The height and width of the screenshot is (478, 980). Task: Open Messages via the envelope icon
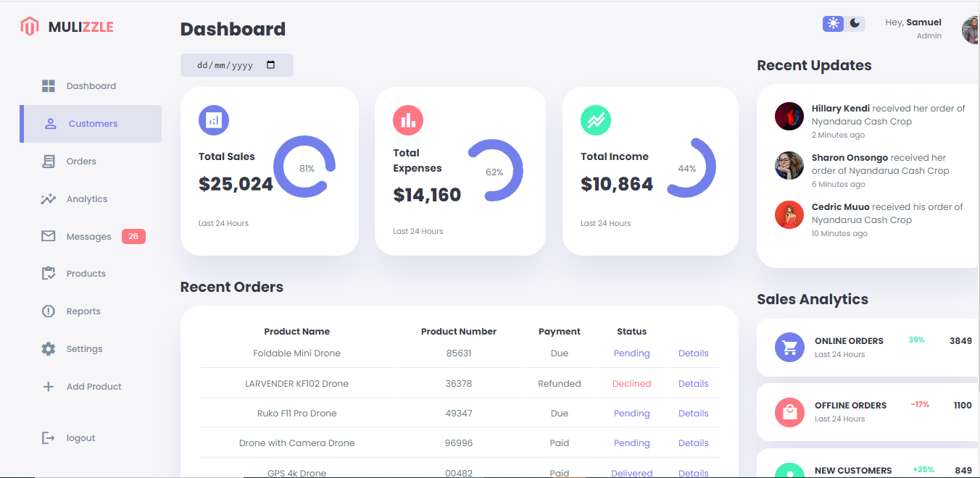click(48, 236)
